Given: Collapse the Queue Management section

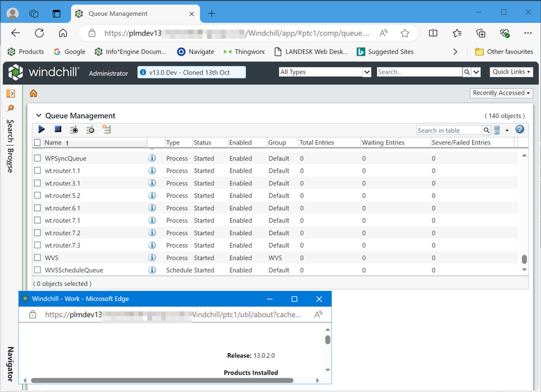Looking at the screenshot, I should 39,116.
